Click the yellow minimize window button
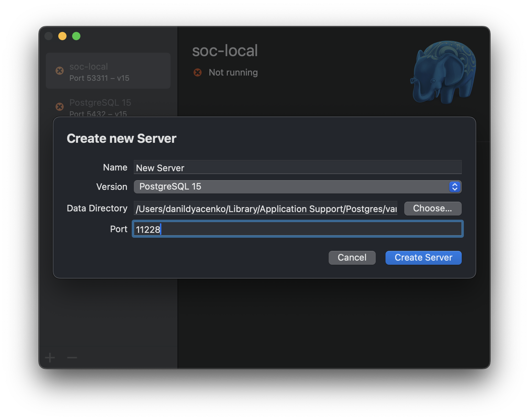The width and height of the screenshot is (529, 420). click(x=62, y=36)
